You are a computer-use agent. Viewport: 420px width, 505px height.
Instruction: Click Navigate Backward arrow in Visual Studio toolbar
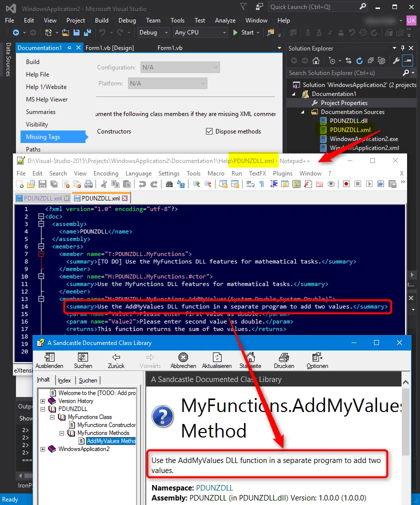[x=16, y=32]
